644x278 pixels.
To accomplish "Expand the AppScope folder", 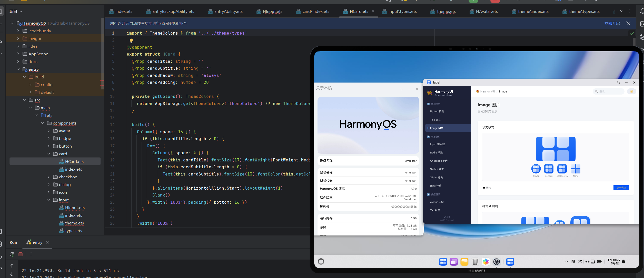I will point(18,54).
